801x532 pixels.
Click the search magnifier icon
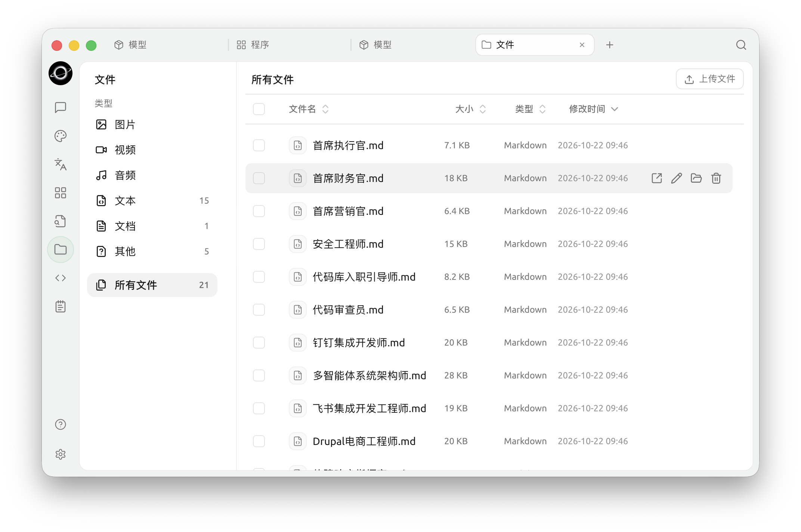741,45
